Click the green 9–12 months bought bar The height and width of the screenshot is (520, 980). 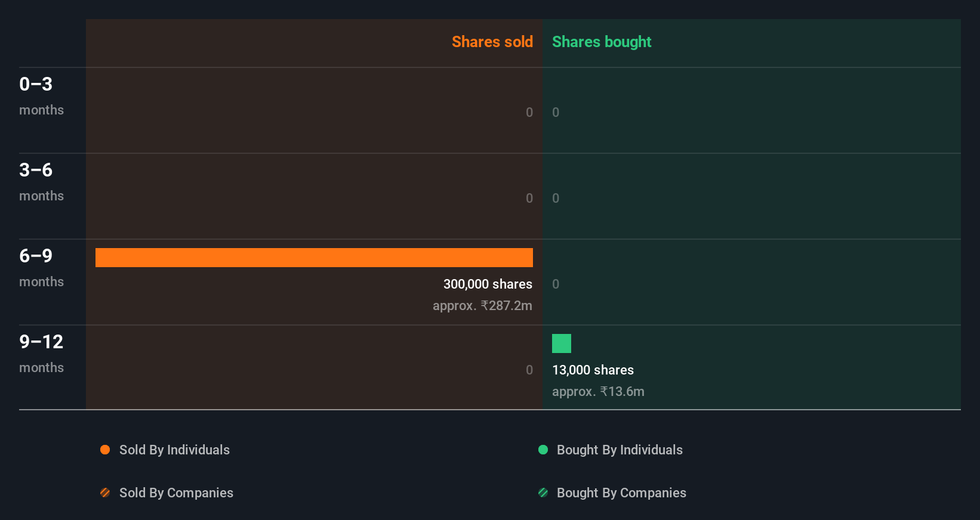(562, 343)
